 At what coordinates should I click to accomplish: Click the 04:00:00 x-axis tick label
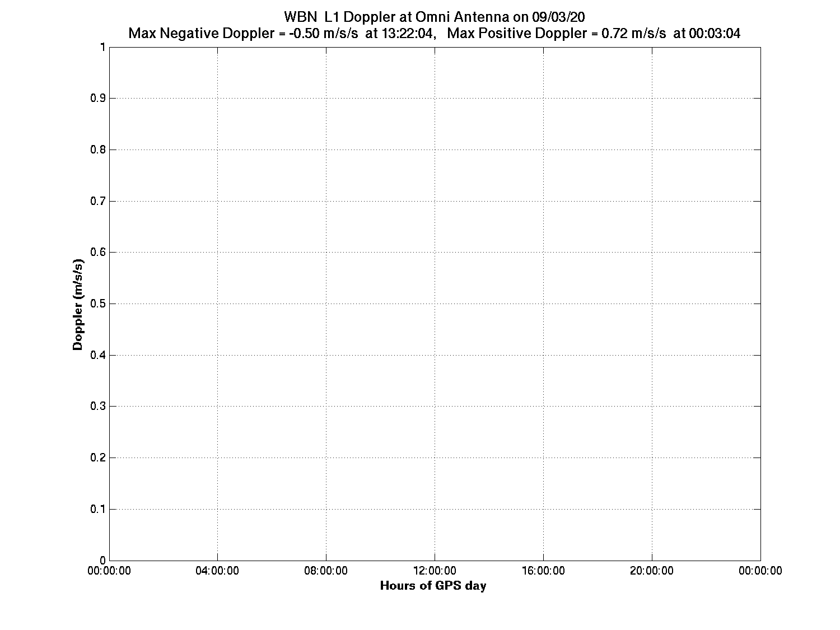[217, 571]
